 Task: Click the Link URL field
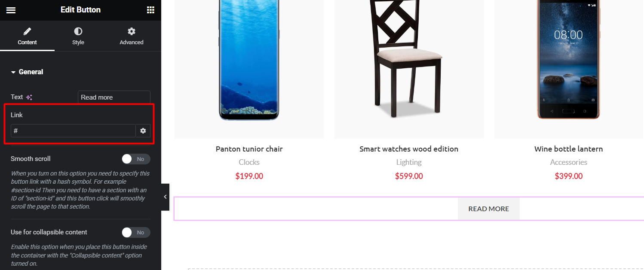[x=73, y=130]
